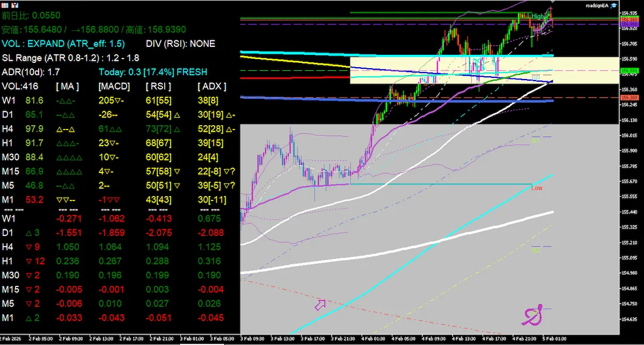Click the gray chart shift triangle at top
The width and height of the screenshot is (644, 345).
pyautogui.click(x=553, y=3)
